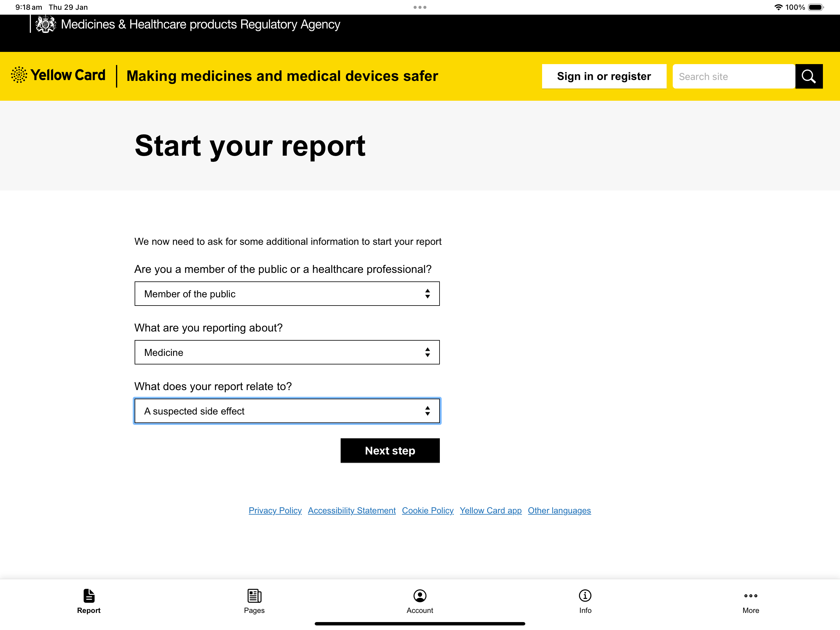The image size is (840, 630).
Task: Open the Report tab
Action: tap(89, 601)
